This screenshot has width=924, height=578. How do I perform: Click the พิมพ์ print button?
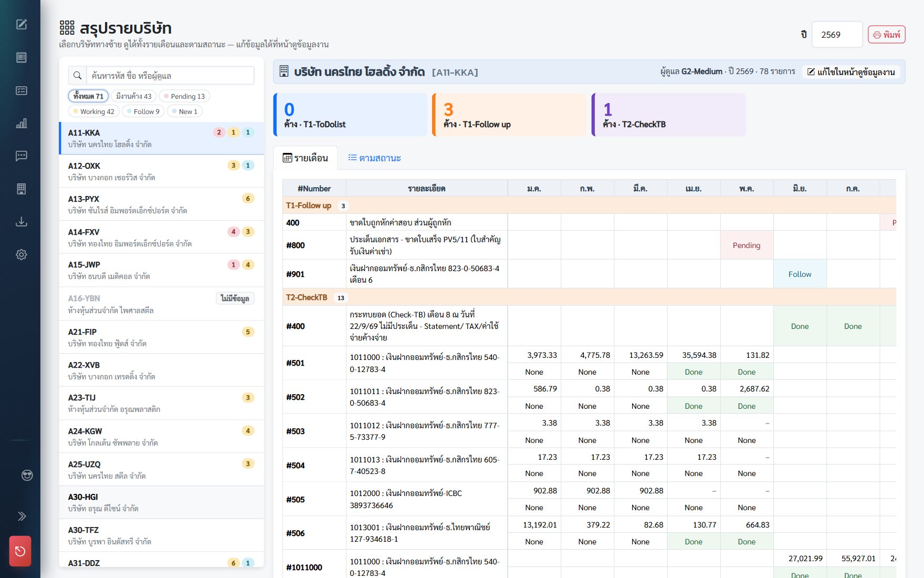point(886,35)
